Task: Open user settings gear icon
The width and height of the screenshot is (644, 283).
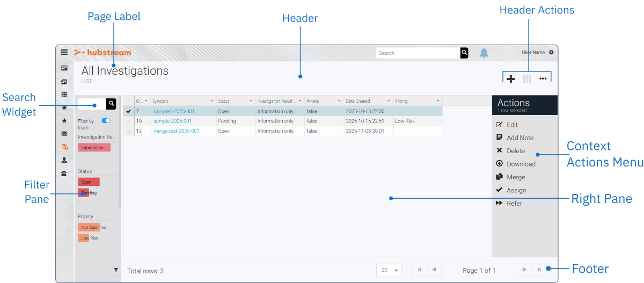Action: pos(551,53)
